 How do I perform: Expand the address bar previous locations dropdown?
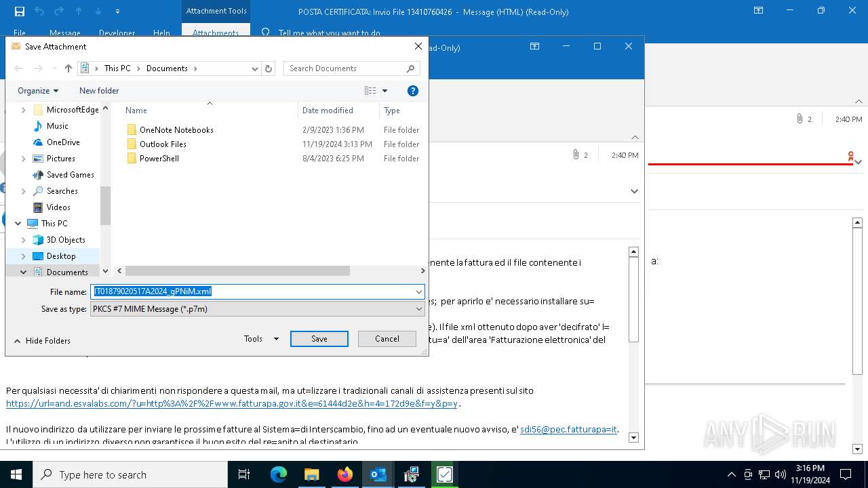click(x=254, y=68)
